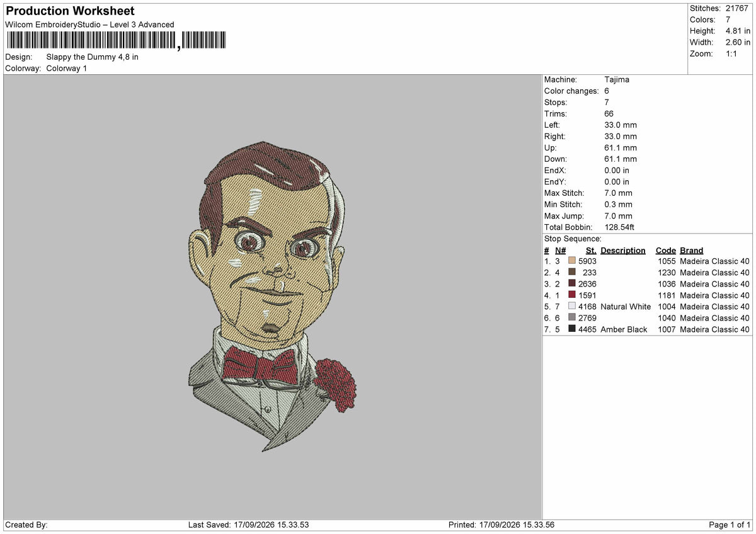This screenshot has height=534, width=756.
Task: Click the Created By label
Action: coord(26,525)
